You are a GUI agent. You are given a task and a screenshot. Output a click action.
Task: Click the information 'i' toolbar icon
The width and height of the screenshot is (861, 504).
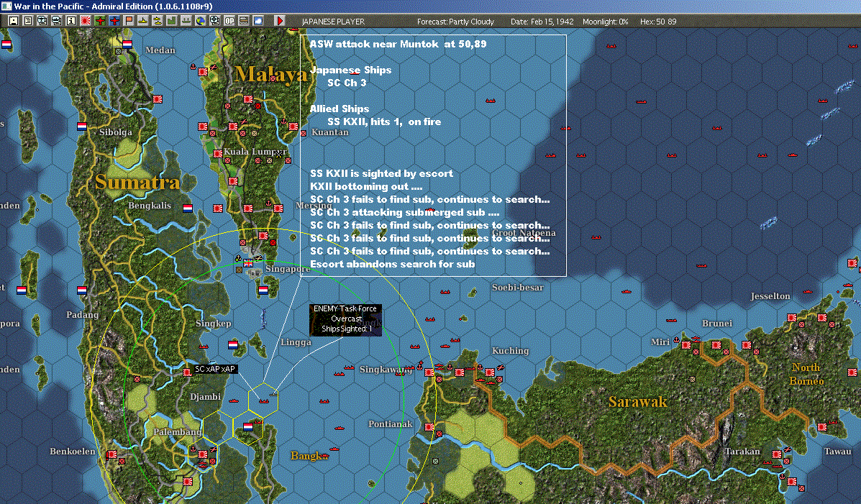(70, 21)
